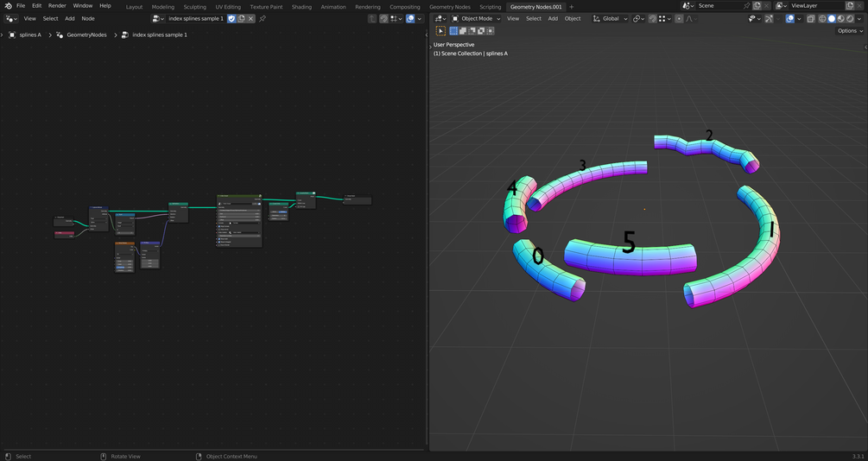Switch to the Scripting workspace tab

click(x=490, y=7)
